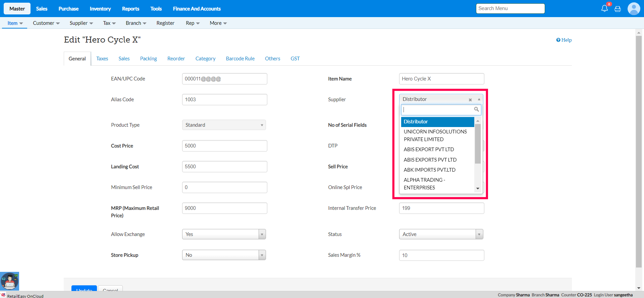Open the Allow Exchange dropdown
Screen dimensions: 644x298
pos(224,234)
